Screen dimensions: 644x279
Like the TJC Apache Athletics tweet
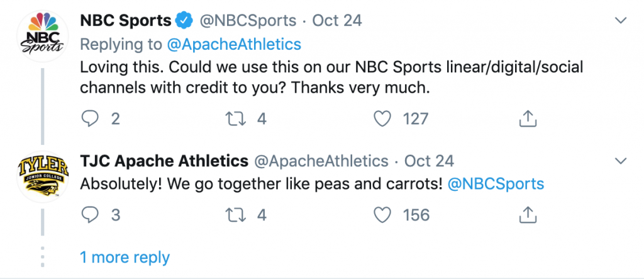pyautogui.click(x=383, y=215)
